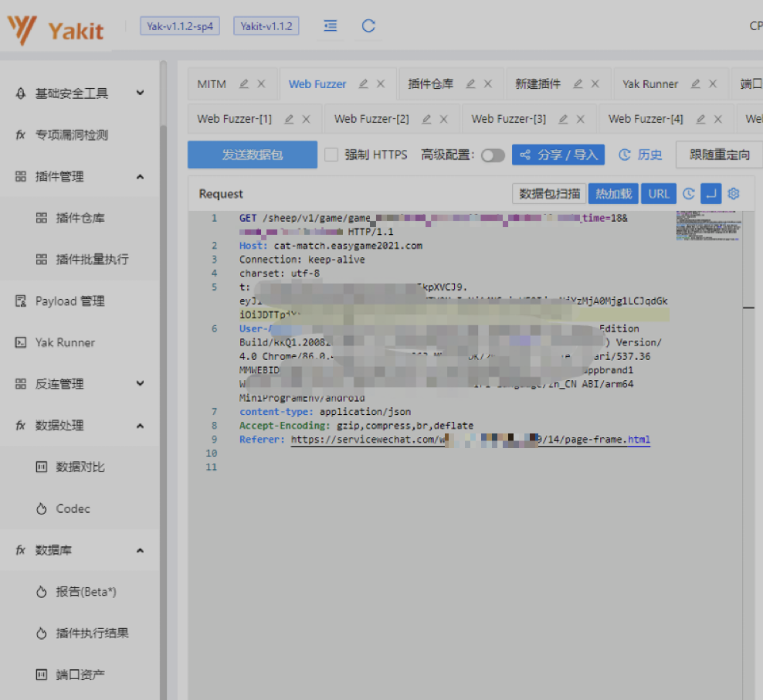
Task: Rename Web Fuzzer-[1] via pencil icon
Action: tap(289, 119)
